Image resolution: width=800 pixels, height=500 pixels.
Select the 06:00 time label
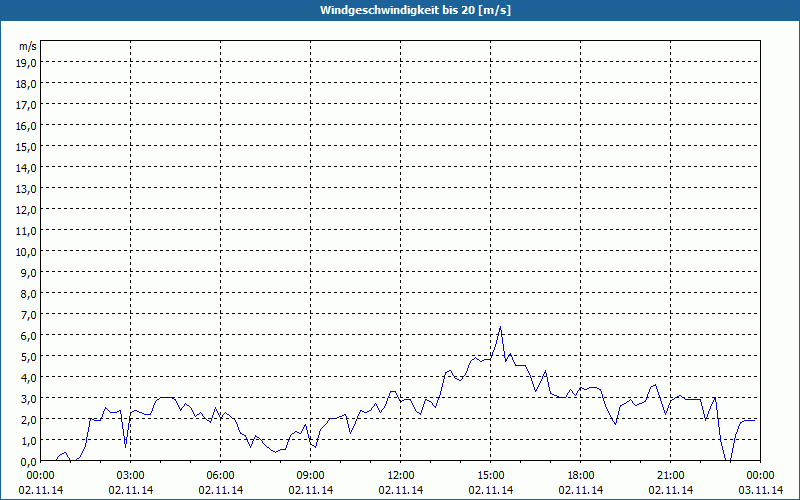221,475
